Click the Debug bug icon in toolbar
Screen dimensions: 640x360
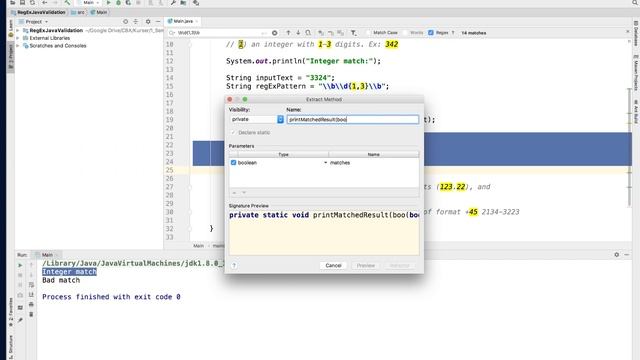[118, 2]
